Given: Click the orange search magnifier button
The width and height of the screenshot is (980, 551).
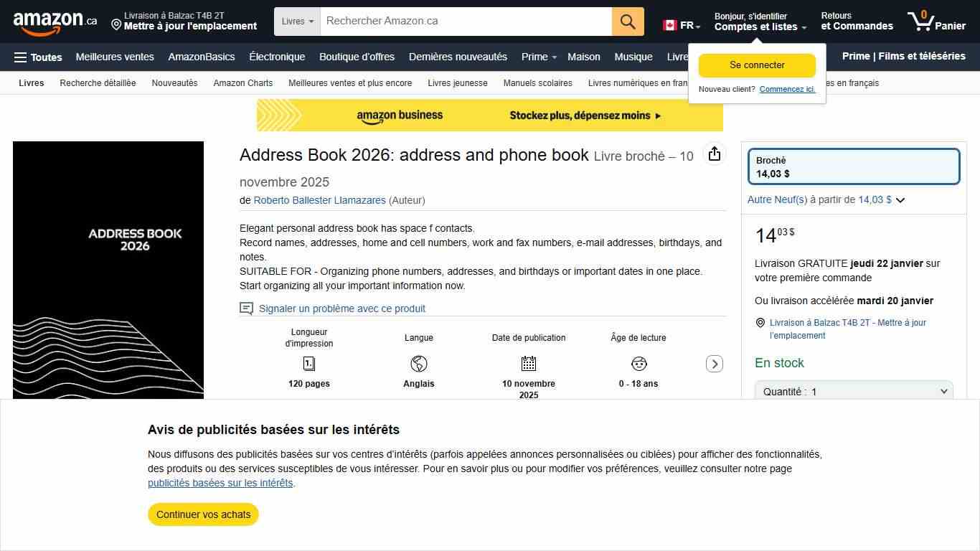Looking at the screenshot, I should click(x=628, y=22).
